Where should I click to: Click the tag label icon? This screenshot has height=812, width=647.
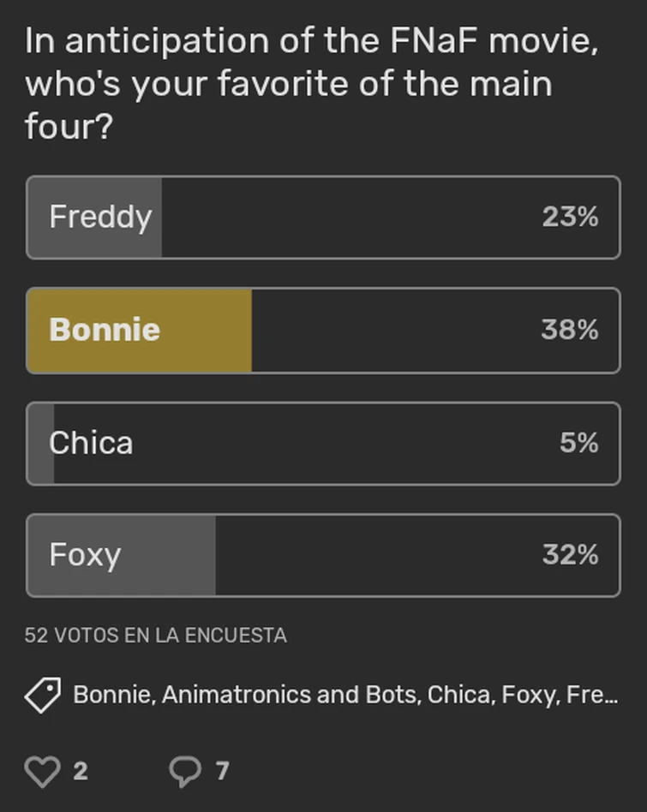42,696
